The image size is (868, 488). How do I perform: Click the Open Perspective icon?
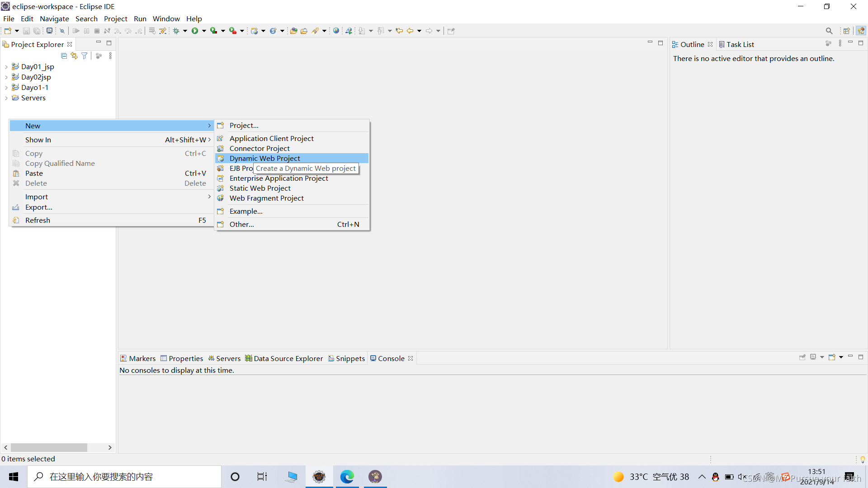click(846, 31)
